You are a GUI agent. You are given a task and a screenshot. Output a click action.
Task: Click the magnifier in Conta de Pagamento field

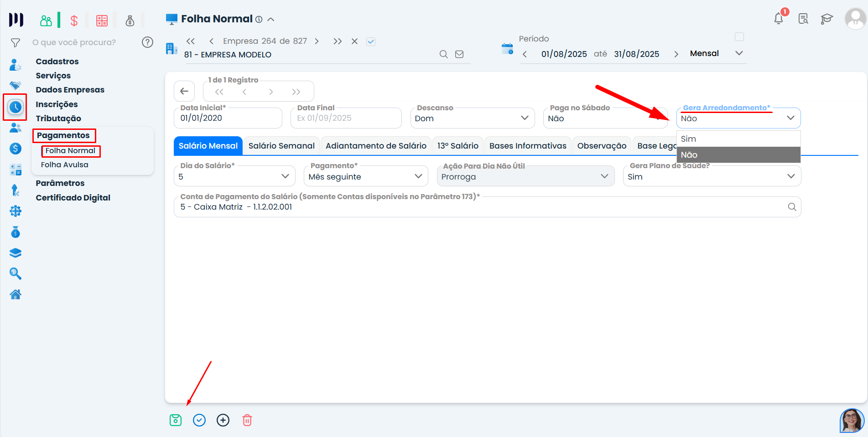tap(792, 207)
